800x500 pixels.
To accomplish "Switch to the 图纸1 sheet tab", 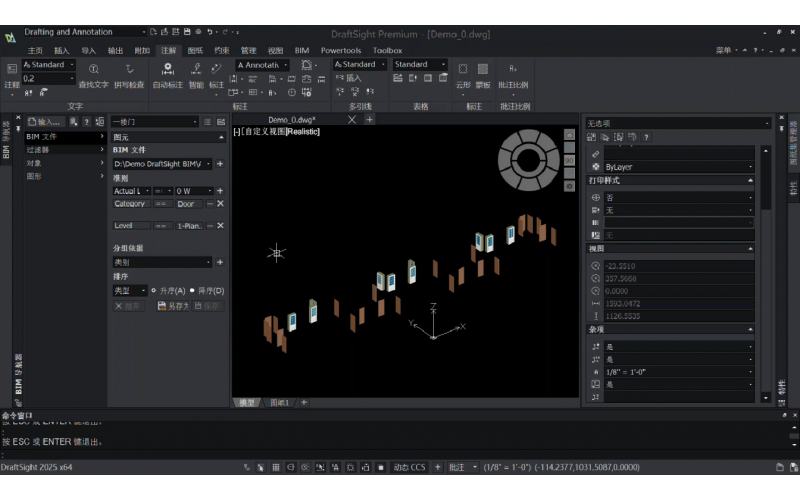I will click(x=280, y=403).
